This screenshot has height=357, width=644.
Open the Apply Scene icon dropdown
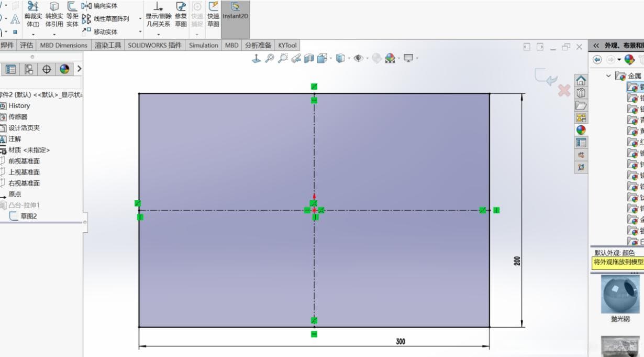pos(392,58)
